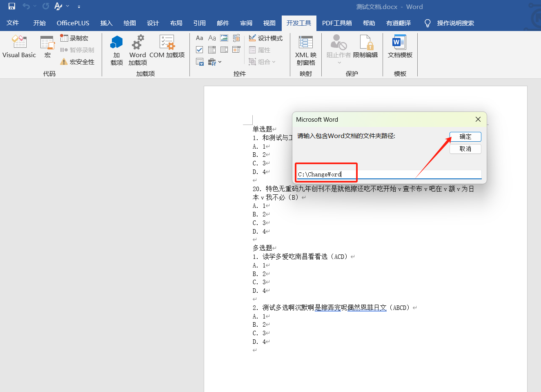Click prompt text 请输入包含Word文档的文件夹路径
Image resolution: width=541 pixels, height=392 pixels.
[346, 136]
